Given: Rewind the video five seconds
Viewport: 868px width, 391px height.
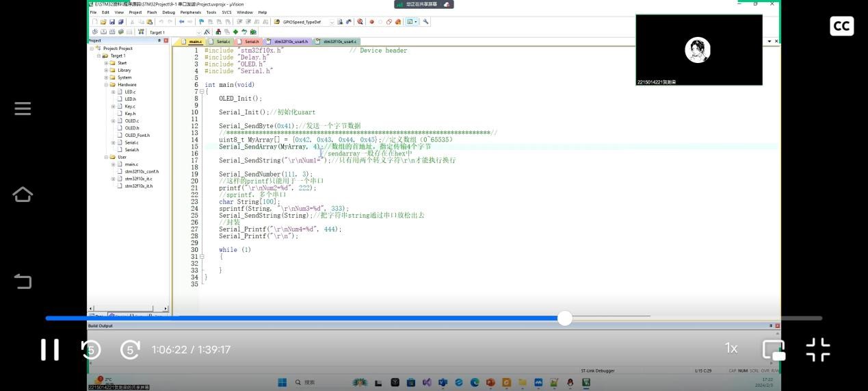Looking at the screenshot, I should 91,349.
